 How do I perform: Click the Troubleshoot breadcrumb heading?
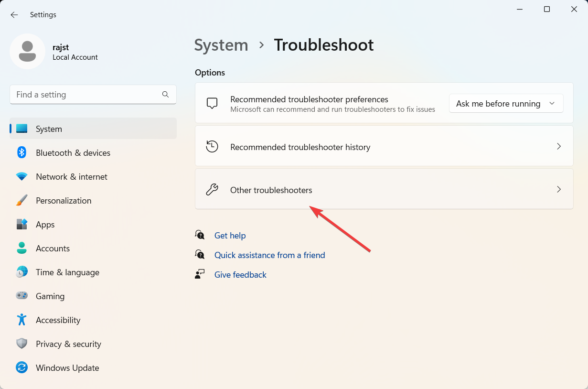[324, 45]
